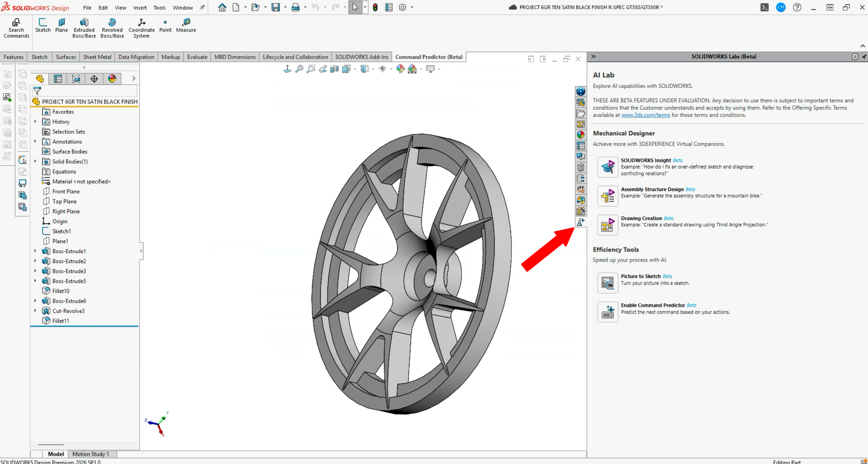868x464 pixels.
Task: Expand the Boss-Extrude1 feature node
Action: point(35,251)
